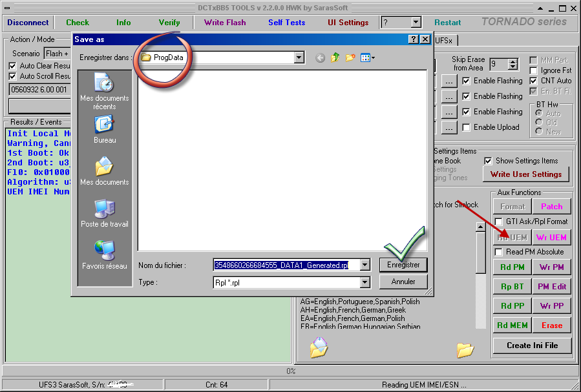Open the question mark combo box dropdown
This screenshot has height=392, width=581.
(x=416, y=22)
